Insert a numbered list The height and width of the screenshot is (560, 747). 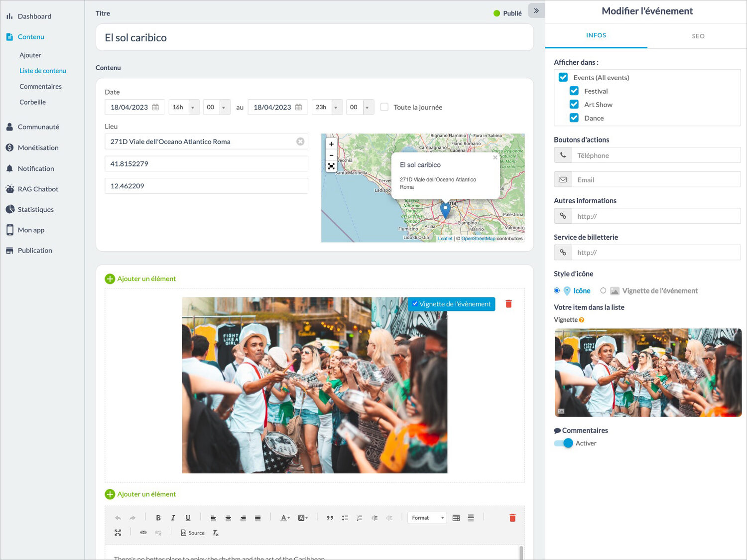coord(360,518)
